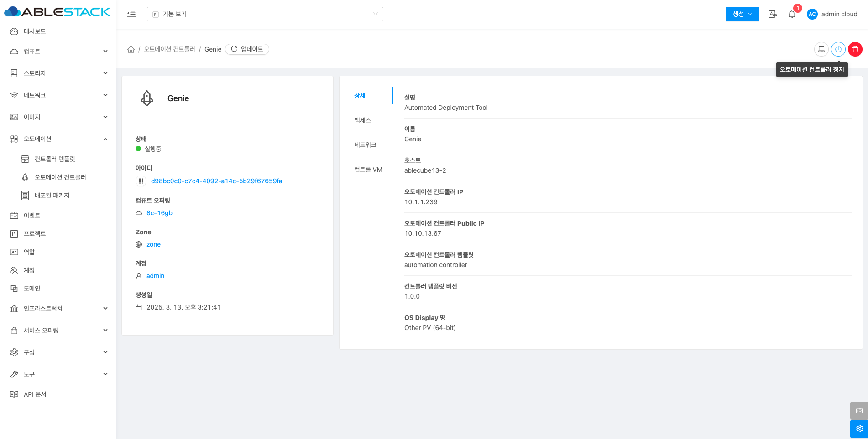The width and height of the screenshot is (868, 439).
Task: Expand the 컴퓨트 sidebar menu
Action: coord(58,52)
